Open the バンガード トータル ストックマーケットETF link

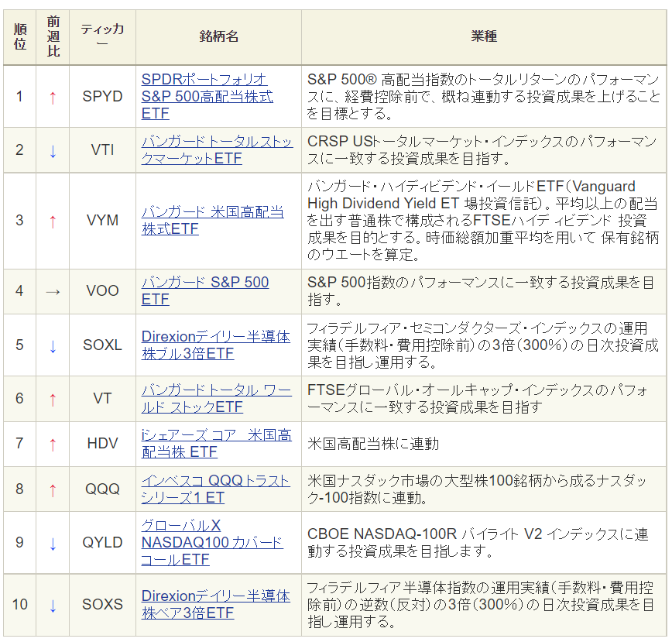[217, 149]
